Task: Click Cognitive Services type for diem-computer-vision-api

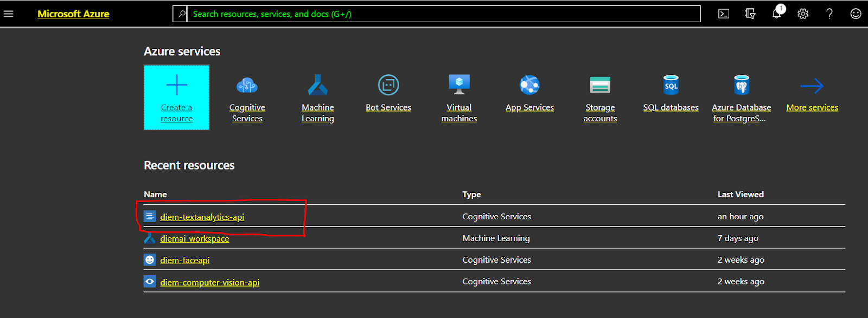Action: point(496,281)
